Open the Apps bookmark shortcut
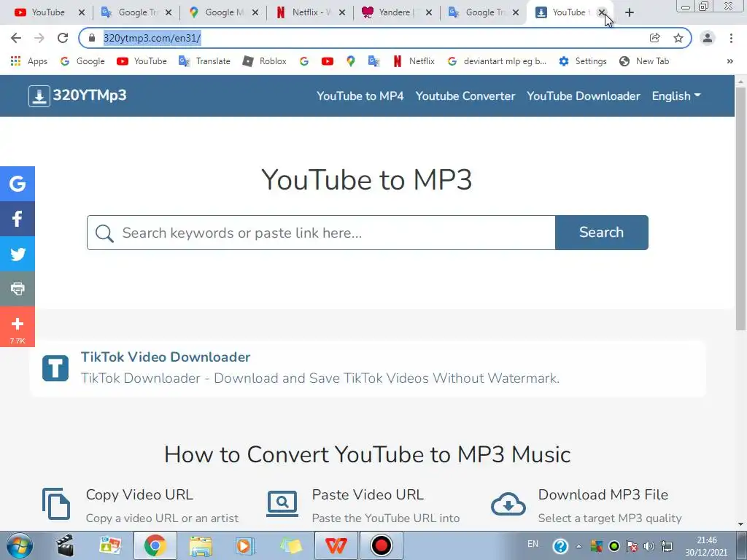747x560 pixels. pos(29,61)
